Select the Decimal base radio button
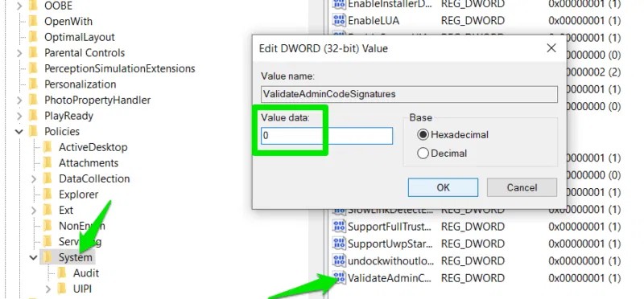Viewport: 644px width, 299px height. [423, 154]
